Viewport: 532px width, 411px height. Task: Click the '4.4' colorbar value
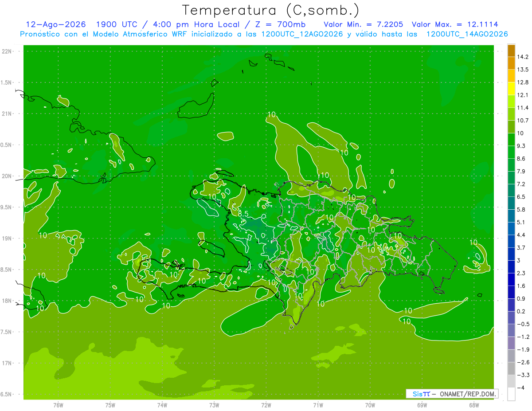[x=521, y=235]
